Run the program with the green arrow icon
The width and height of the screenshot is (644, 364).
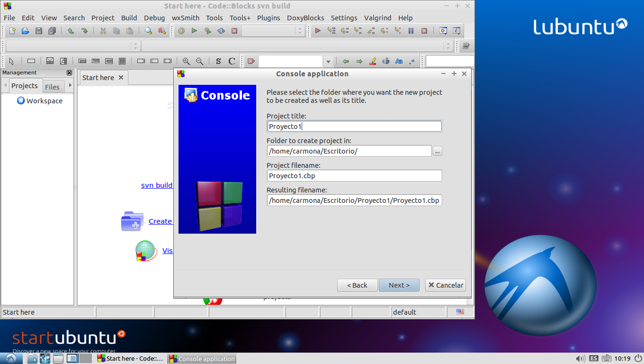pyautogui.click(x=194, y=30)
